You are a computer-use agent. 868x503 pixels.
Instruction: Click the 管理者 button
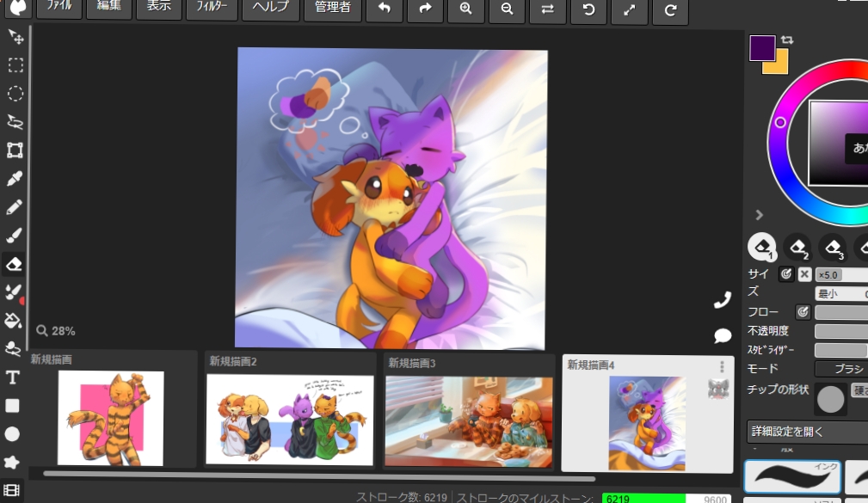332,9
